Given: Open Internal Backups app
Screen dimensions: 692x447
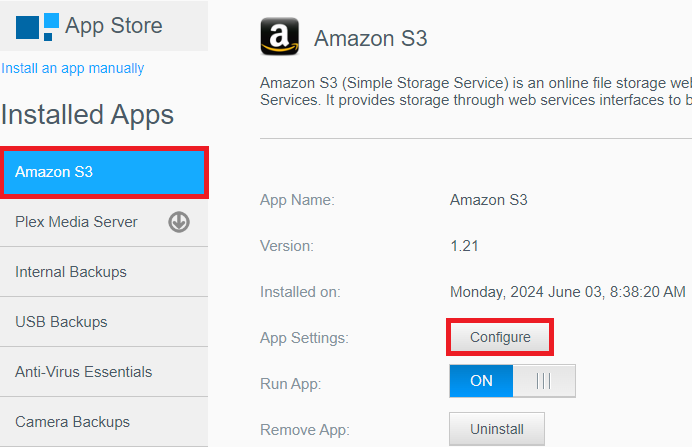Looking at the screenshot, I should [x=71, y=272].
